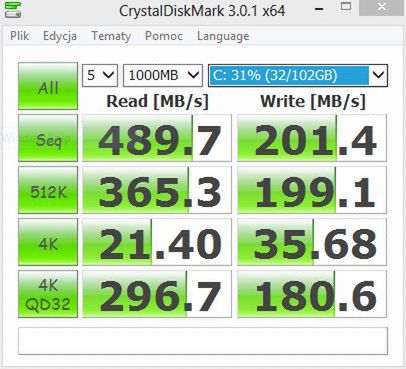The image size is (406, 369).
Task: Click the Write [MB/s] column header
Action: 313,101
